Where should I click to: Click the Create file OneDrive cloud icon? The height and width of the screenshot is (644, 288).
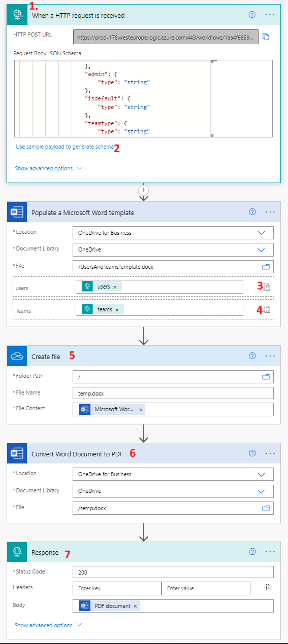16,356
